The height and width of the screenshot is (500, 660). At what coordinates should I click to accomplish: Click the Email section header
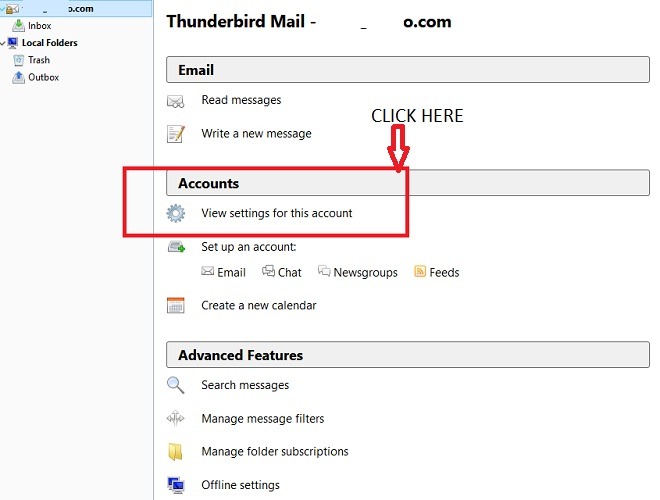click(x=408, y=69)
